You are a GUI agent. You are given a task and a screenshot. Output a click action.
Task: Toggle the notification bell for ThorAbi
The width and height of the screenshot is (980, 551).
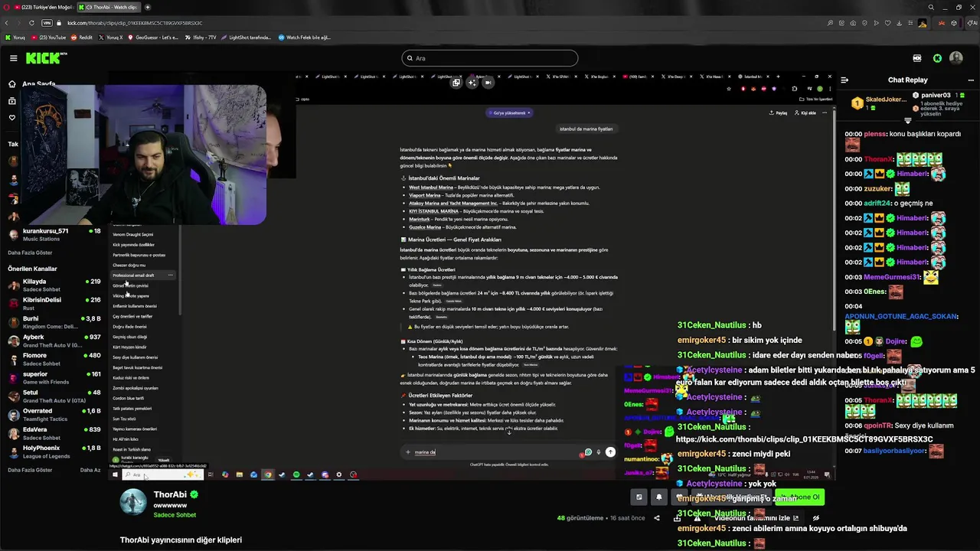(658, 497)
